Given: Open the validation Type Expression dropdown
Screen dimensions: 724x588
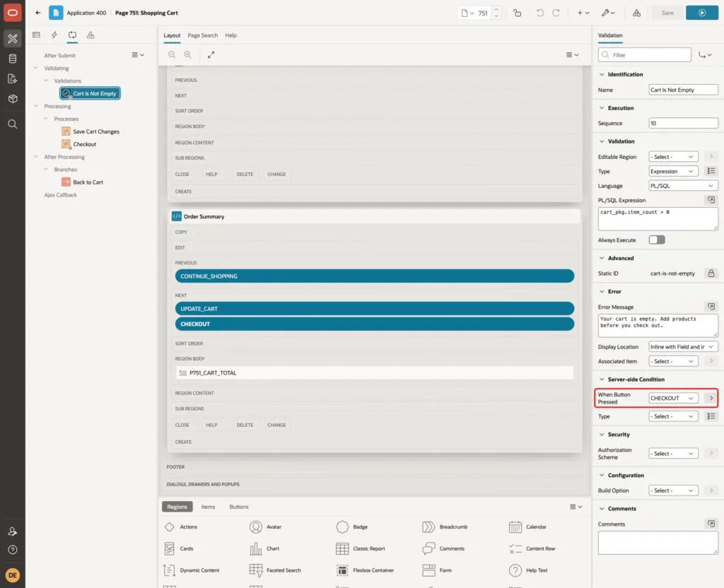Looking at the screenshot, I should pyautogui.click(x=673, y=171).
